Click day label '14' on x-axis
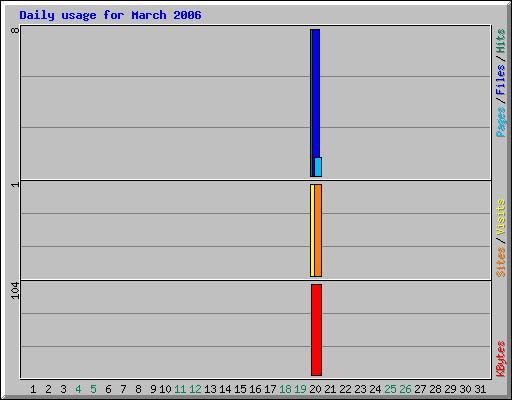 225,389
